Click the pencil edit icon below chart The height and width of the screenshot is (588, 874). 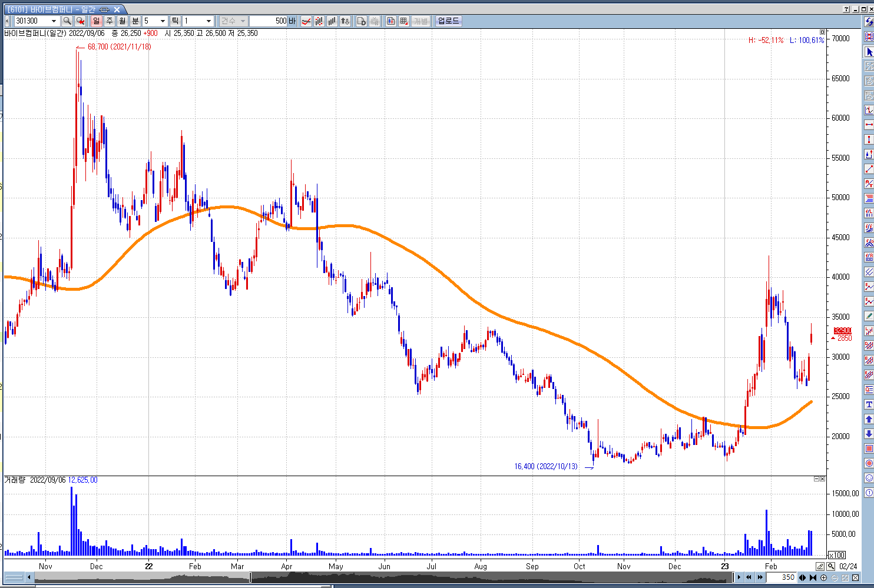click(x=820, y=566)
